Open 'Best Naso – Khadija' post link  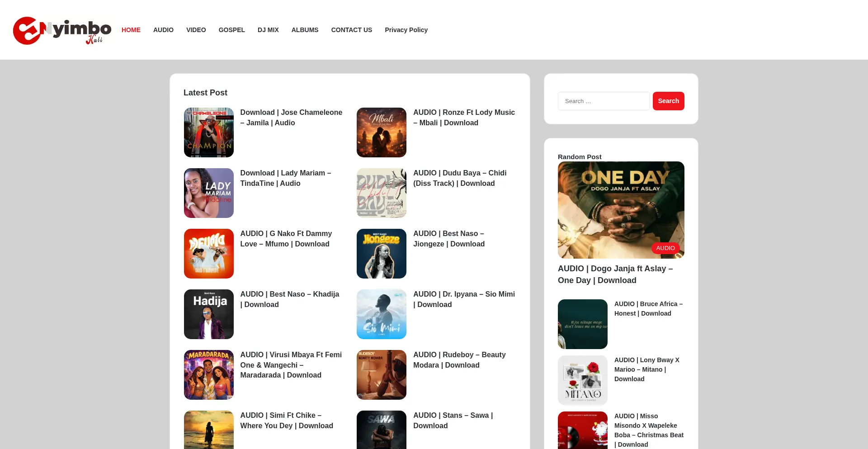click(290, 299)
